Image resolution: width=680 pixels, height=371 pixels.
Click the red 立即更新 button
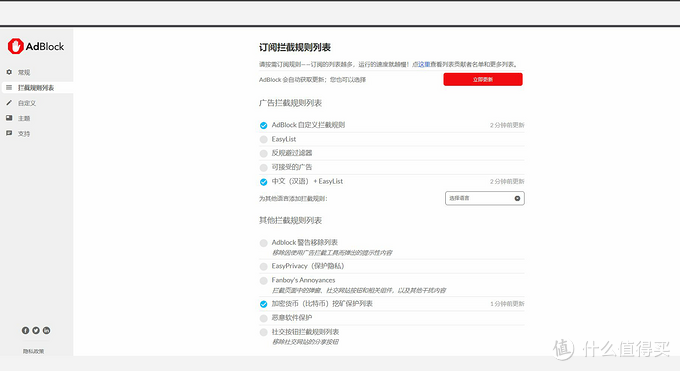pos(483,79)
